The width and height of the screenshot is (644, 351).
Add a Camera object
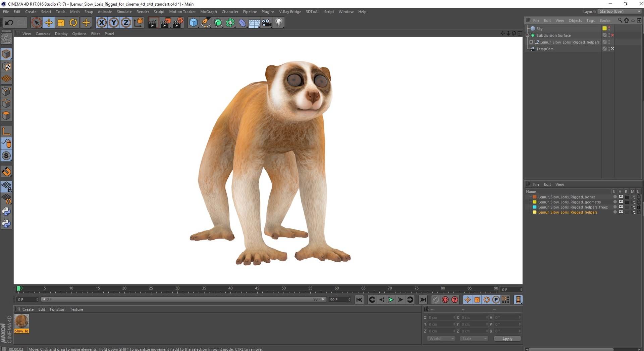pyautogui.click(x=267, y=23)
